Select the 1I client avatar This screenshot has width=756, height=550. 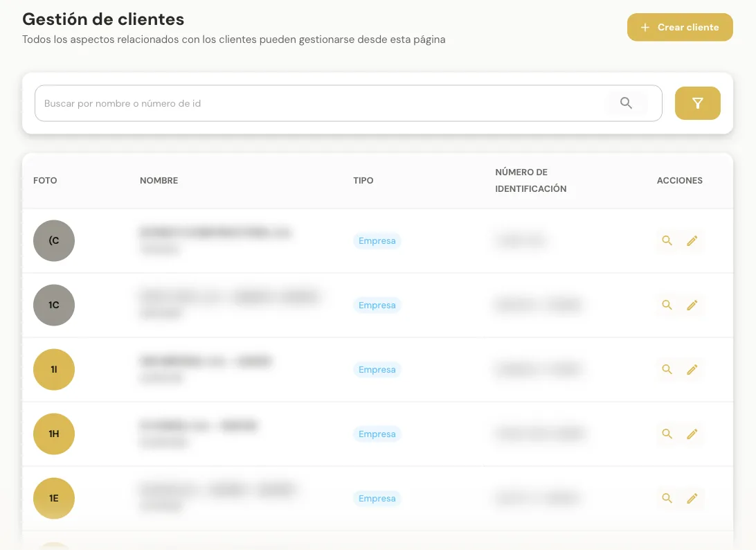(54, 370)
